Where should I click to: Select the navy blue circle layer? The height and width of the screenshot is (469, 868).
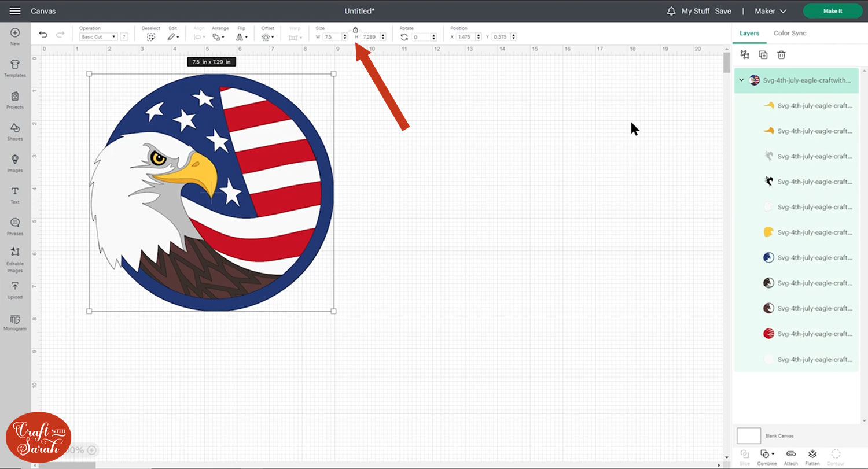pyautogui.click(x=796, y=257)
